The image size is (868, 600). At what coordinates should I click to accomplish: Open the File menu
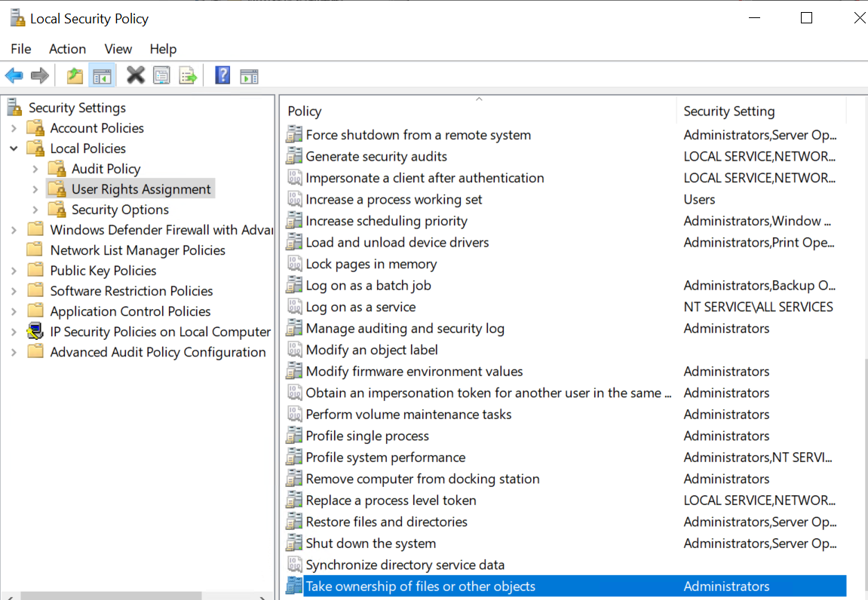pos(21,49)
